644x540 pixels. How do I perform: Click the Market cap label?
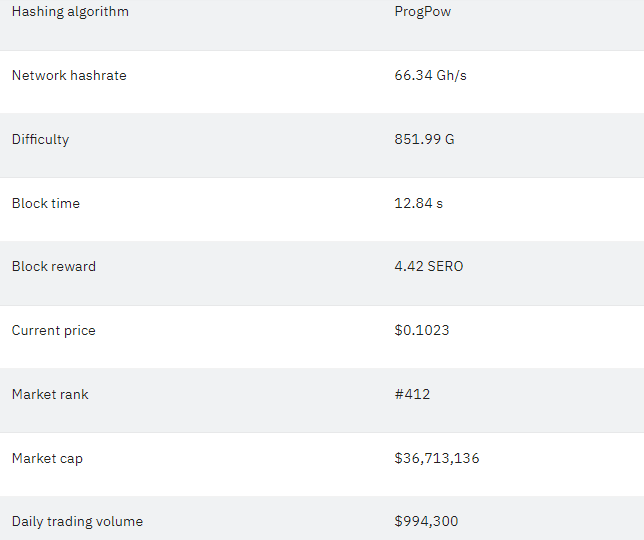(x=47, y=459)
